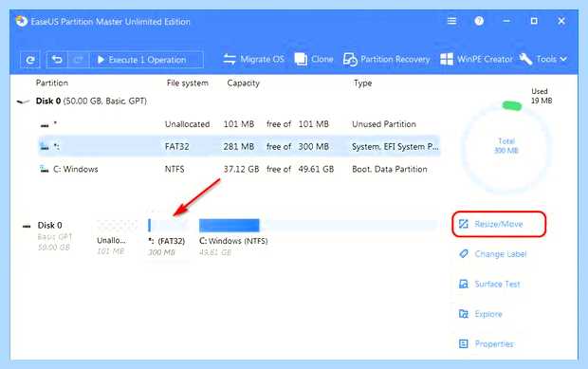588x369 pixels.
Task: Click the File system column header
Action: click(x=188, y=83)
